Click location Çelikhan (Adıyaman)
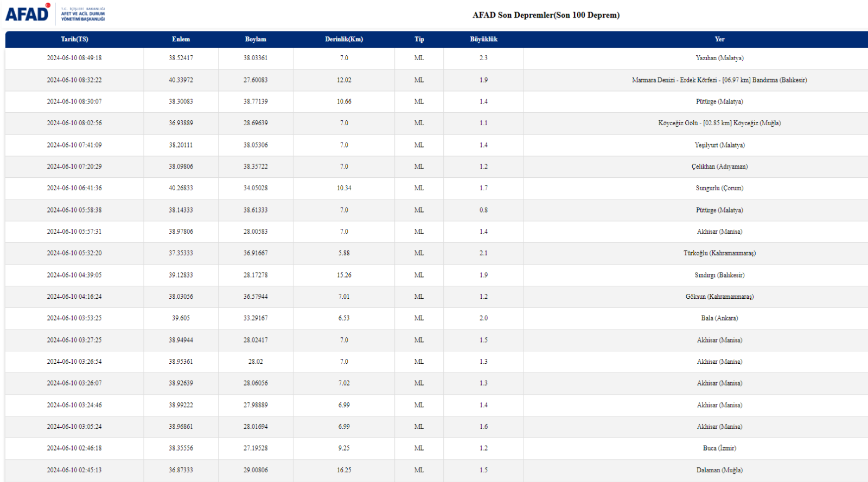This screenshot has width=868, height=482. (719, 166)
